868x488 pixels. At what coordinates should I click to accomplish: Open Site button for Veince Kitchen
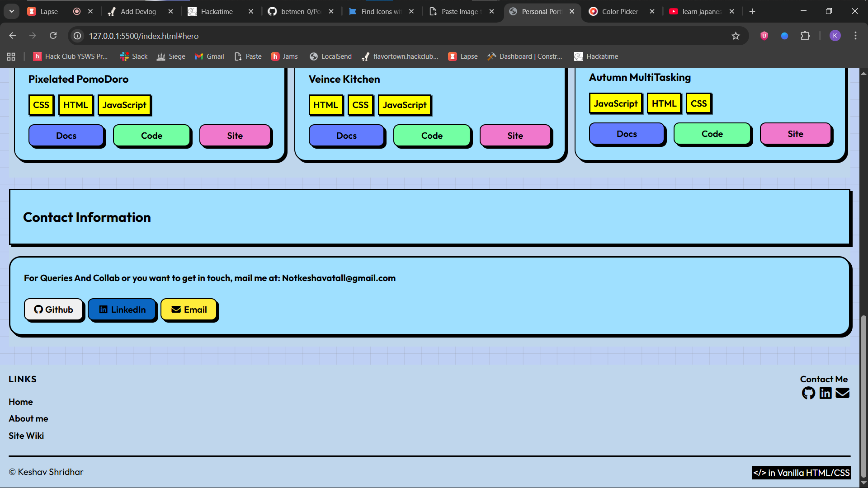click(x=515, y=136)
